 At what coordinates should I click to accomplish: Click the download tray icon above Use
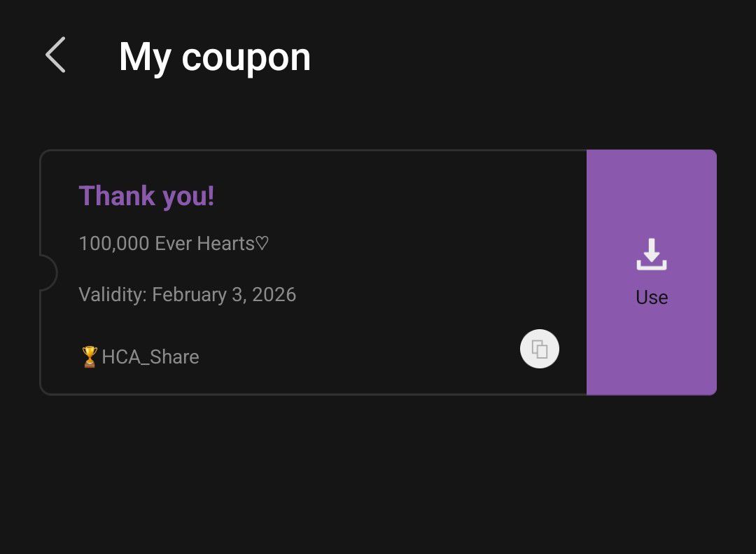tap(652, 254)
